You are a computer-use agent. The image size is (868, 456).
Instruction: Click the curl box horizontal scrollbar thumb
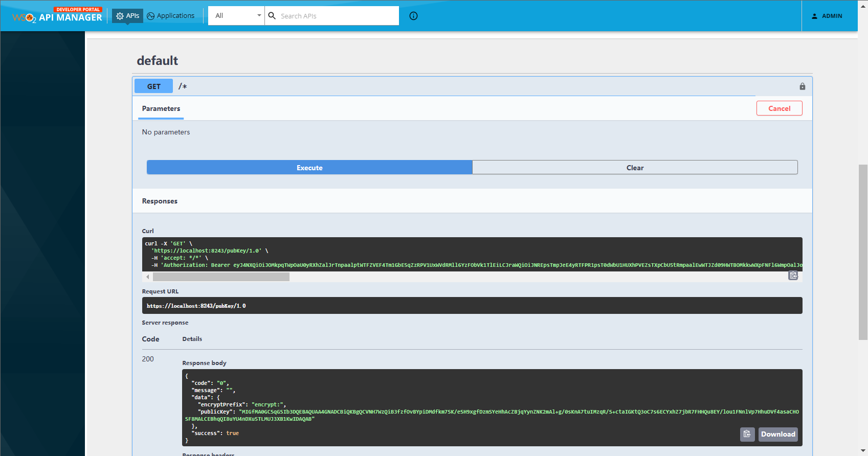pyautogui.click(x=221, y=277)
